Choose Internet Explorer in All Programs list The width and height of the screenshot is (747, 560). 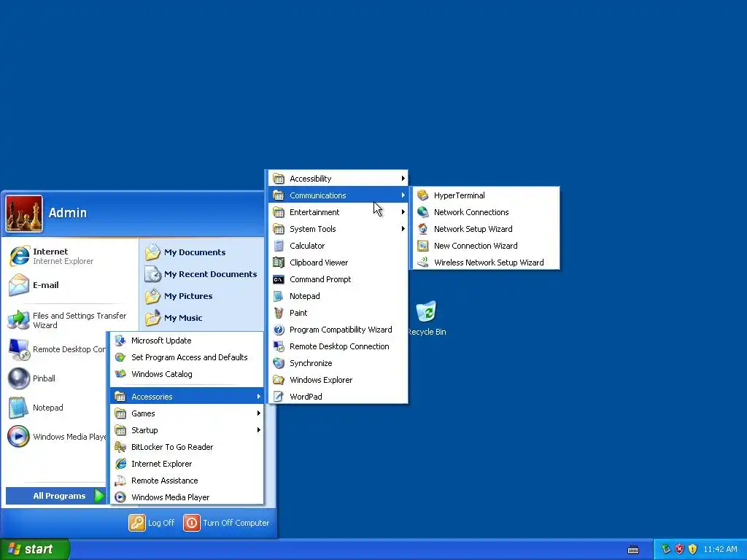pos(187,464)
